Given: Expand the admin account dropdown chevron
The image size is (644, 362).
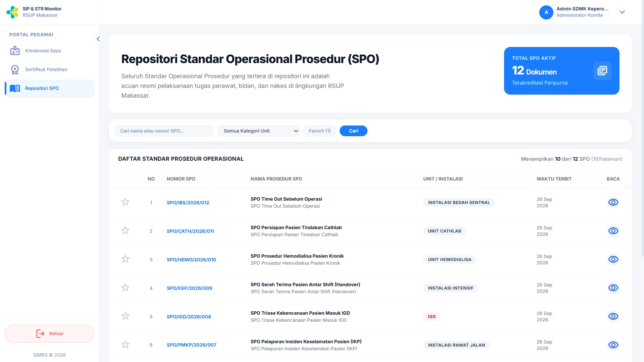Looking at the screenshot, I should [622, 12].
